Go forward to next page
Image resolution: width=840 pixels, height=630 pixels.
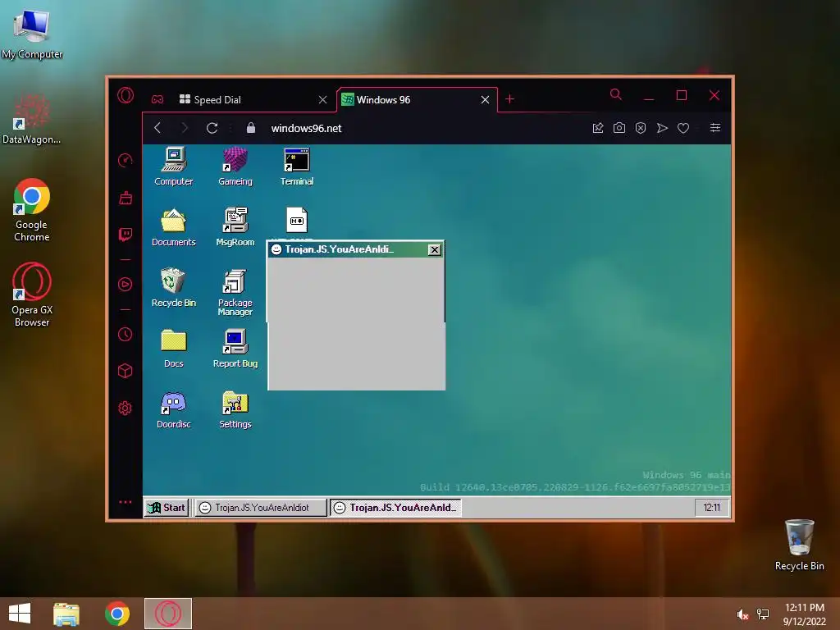click(x=185, y=128)
